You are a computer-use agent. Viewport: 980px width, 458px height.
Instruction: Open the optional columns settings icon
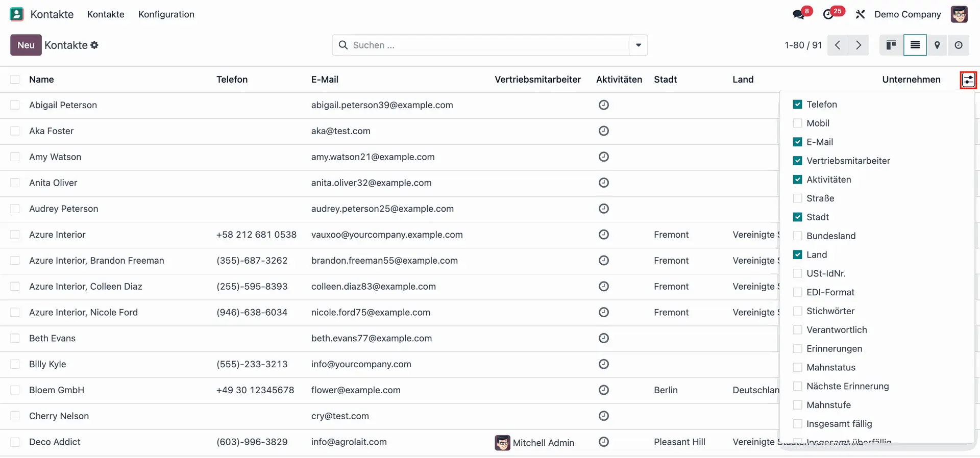click(x=968, y=80)
